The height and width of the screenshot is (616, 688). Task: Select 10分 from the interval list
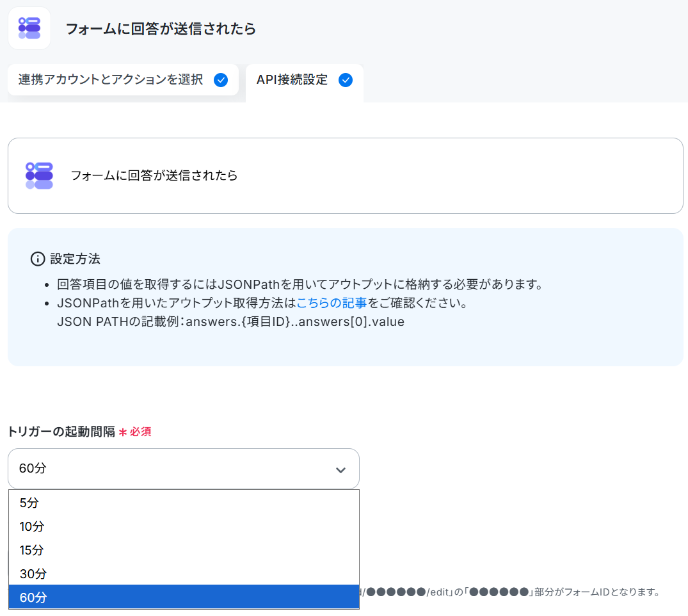[184, 526]
